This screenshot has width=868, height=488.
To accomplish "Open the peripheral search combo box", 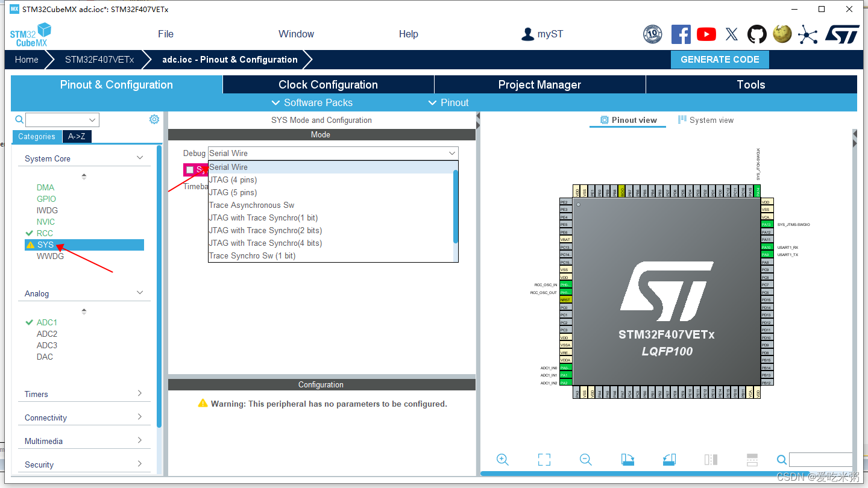I will pos(62,120).
